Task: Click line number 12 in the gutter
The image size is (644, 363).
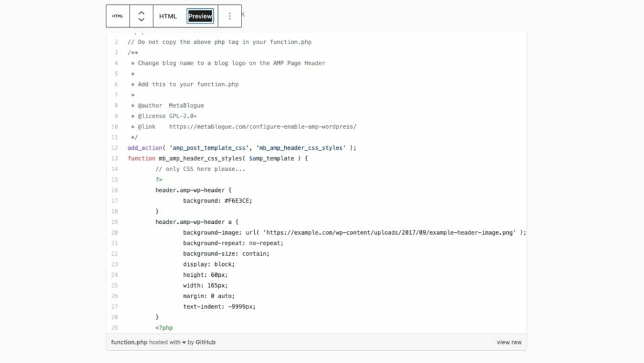Action: click(113, 148)
